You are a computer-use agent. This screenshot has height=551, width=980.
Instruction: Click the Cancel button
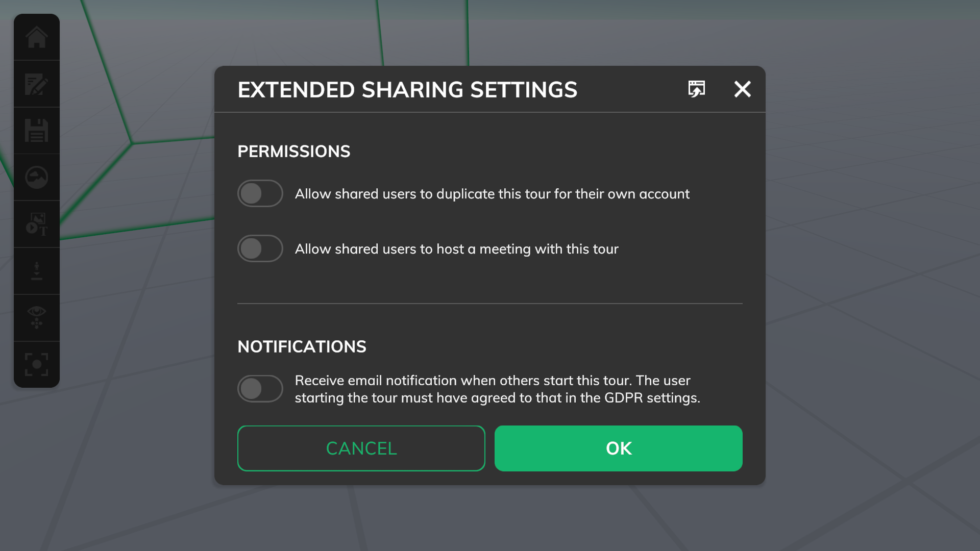tap(361, 448)
